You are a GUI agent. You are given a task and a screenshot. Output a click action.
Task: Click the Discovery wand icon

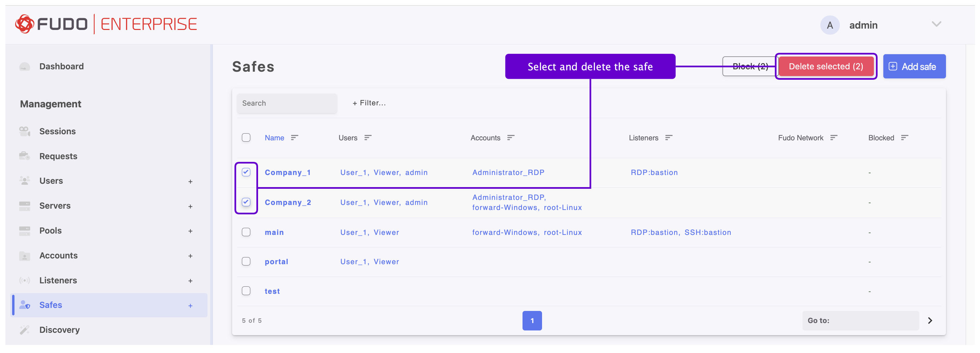pos(25,330)
